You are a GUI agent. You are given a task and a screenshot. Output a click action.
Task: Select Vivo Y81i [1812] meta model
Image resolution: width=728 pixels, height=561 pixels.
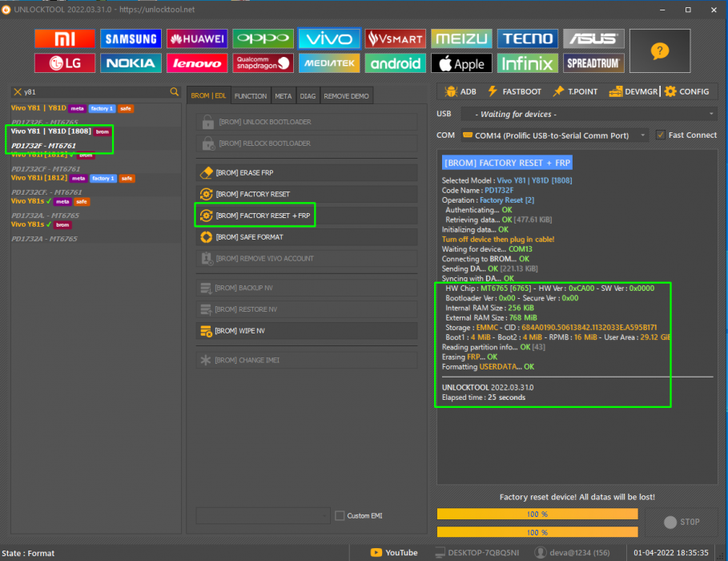tap(95, 184)
